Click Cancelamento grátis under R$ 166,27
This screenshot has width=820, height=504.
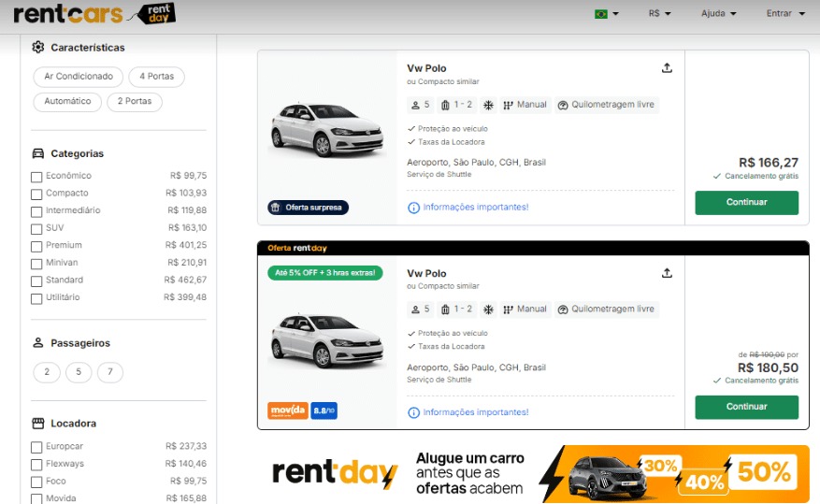[755, 176]
